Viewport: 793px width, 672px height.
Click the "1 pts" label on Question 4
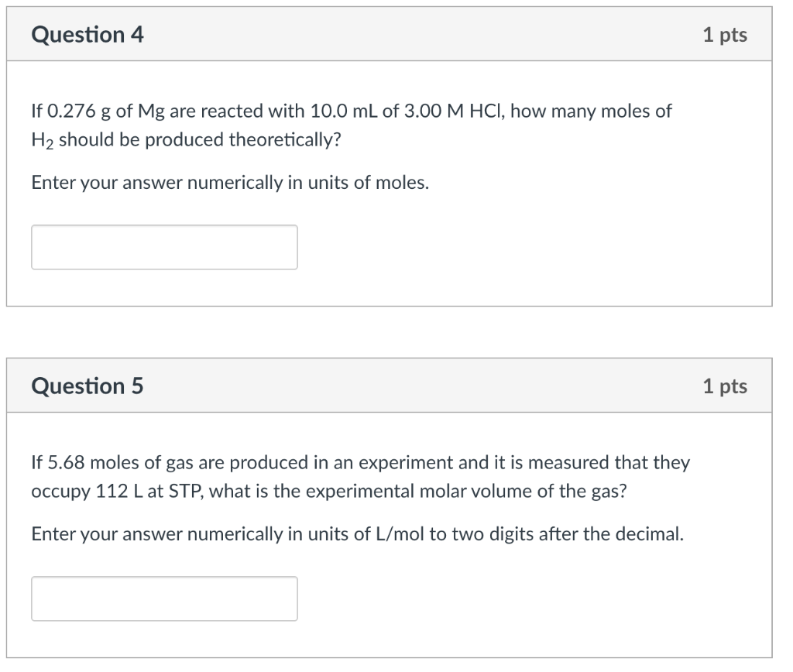725,35
